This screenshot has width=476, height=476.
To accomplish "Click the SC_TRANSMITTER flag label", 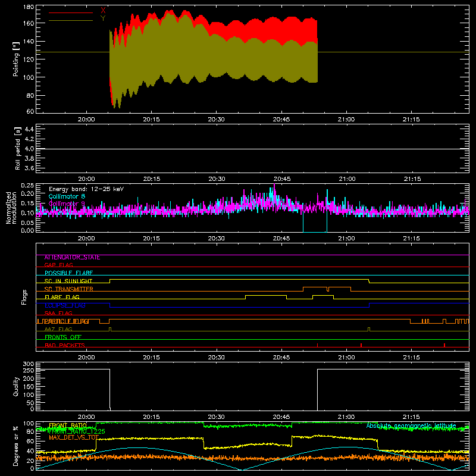I will 68,289.
